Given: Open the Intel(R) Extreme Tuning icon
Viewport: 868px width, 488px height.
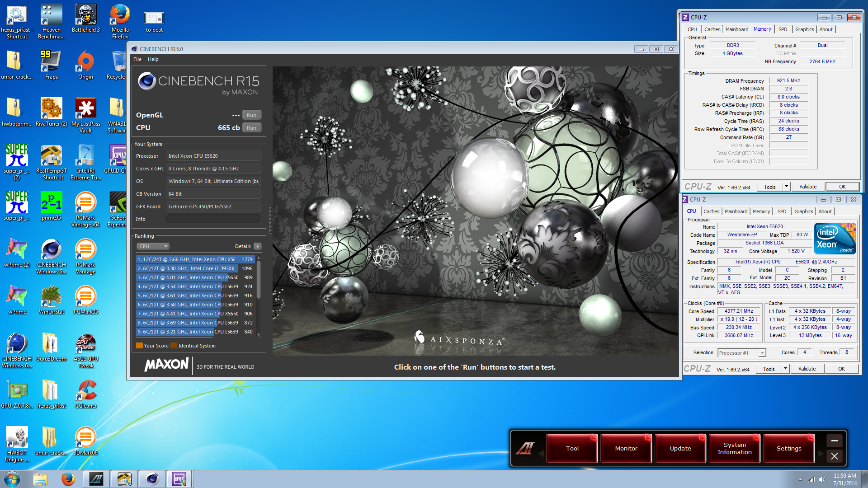Looking at the screenshot, I should tap(86, 162).
